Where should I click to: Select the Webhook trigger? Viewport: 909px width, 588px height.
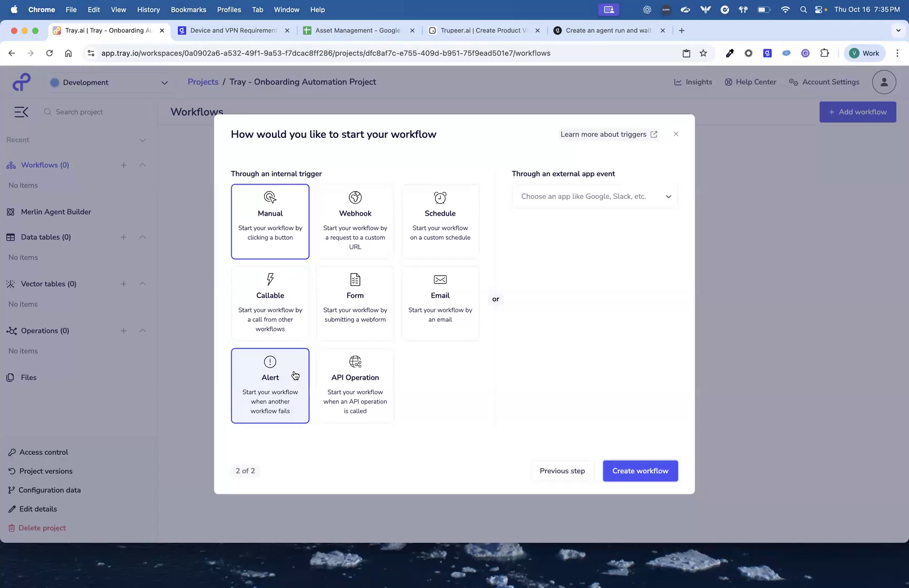click(355, 221)
